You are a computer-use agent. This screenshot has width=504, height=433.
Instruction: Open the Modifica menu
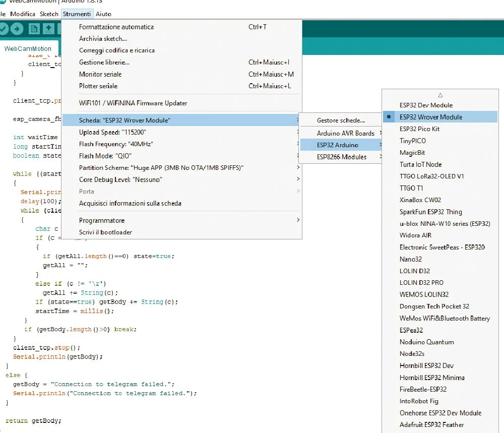coord(23,14)
